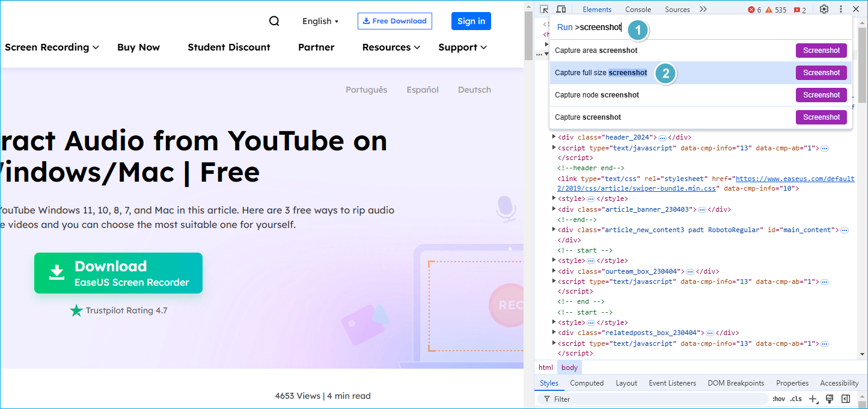868x409 pixels.
Task: Expand the article_new_content3 div node
Action: click(554, 230)
